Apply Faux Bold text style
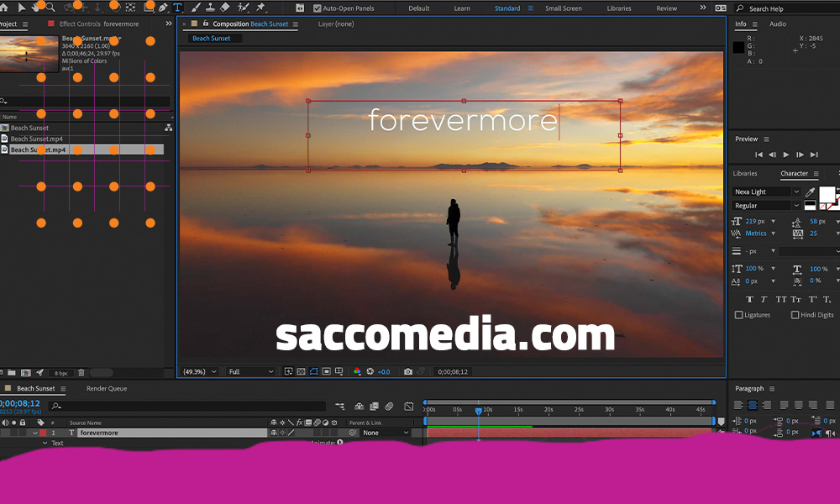840x504 pixels. (749, 299)
